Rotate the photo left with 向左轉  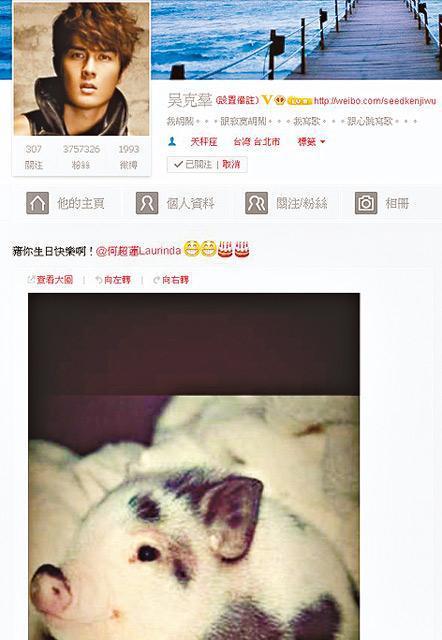pyautogui.click(x=113, y=280)
